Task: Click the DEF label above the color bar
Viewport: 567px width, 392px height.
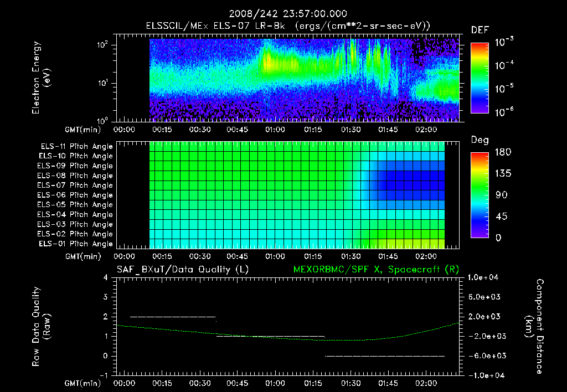Action: click(x=480, y=30)
